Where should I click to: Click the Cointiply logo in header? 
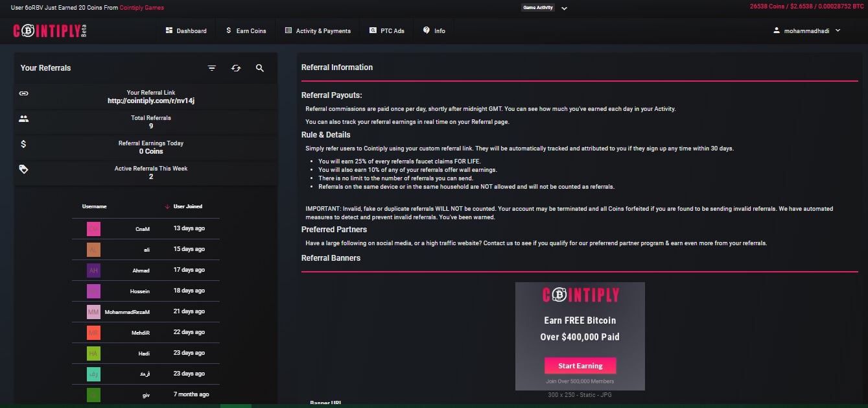[x=50, y=30]
